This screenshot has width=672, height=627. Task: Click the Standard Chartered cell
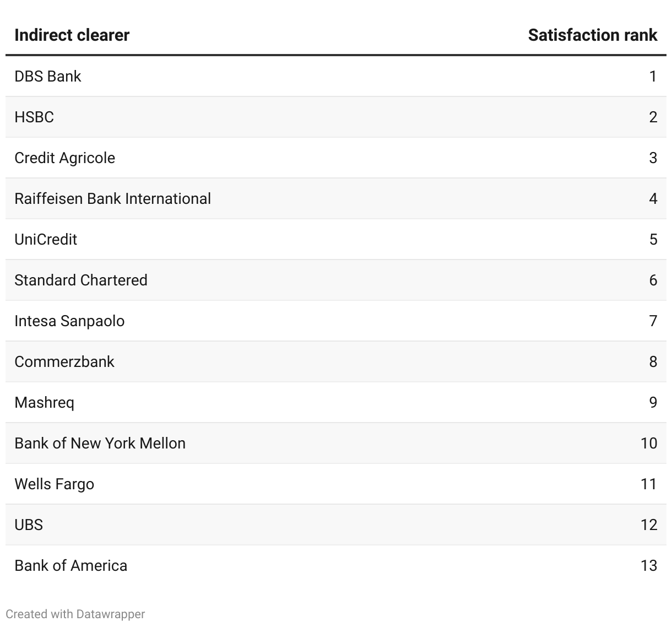[81, 280]
